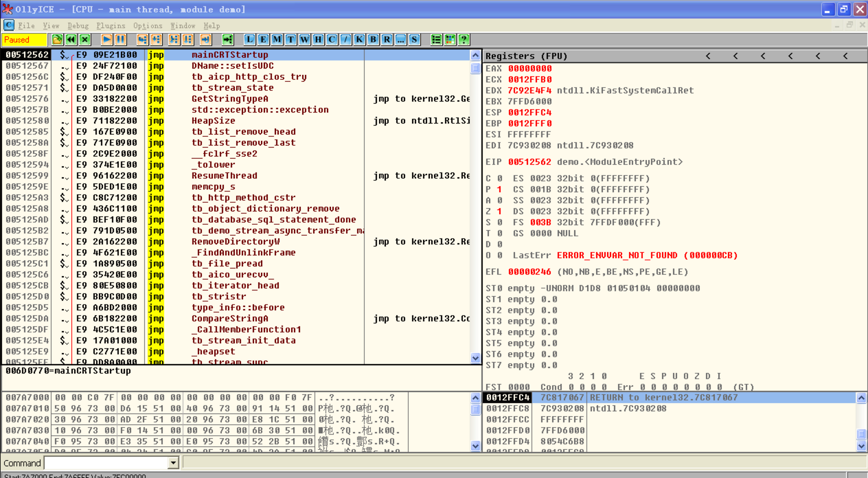Screen dimensions: 868x478
Task: Show References window via R button
Action: coord(387,40)
